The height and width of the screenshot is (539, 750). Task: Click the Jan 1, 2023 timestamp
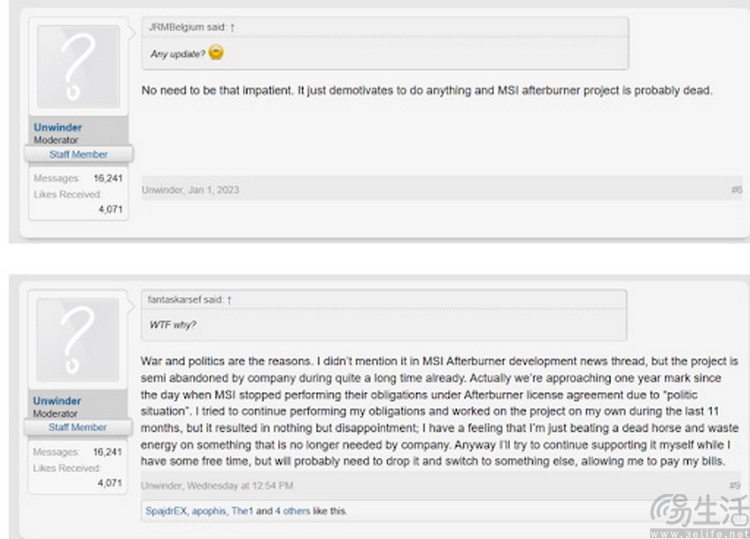tap(214, 190)
